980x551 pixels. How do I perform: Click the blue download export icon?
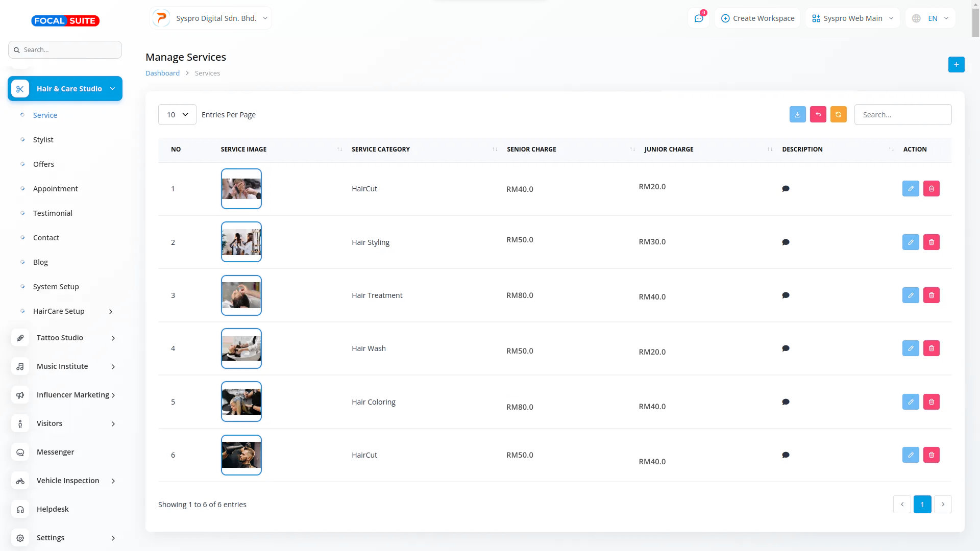click(797, 114)
